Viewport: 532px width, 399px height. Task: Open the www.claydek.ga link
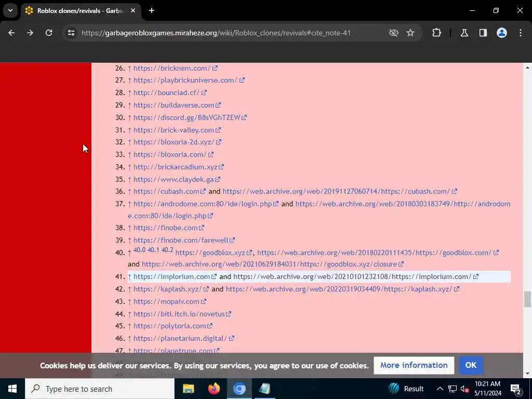coord(174,179)
